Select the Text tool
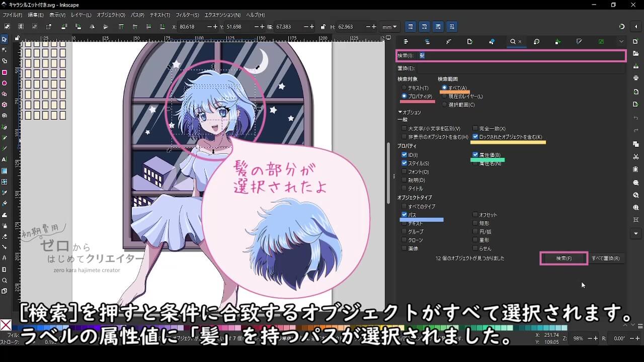The height and width of the screenshot is (362, 644). (5, 159)
